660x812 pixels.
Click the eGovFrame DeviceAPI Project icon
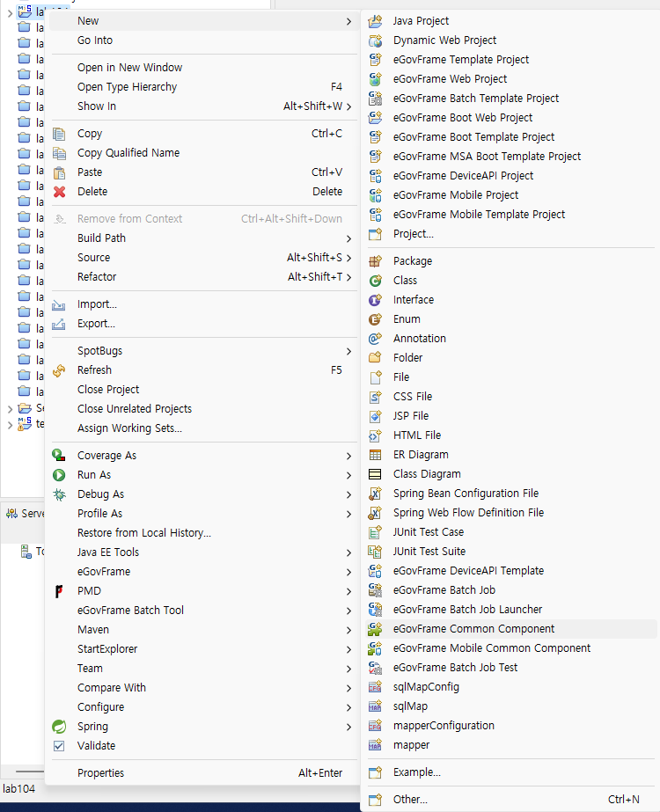[x=375, y=176]
